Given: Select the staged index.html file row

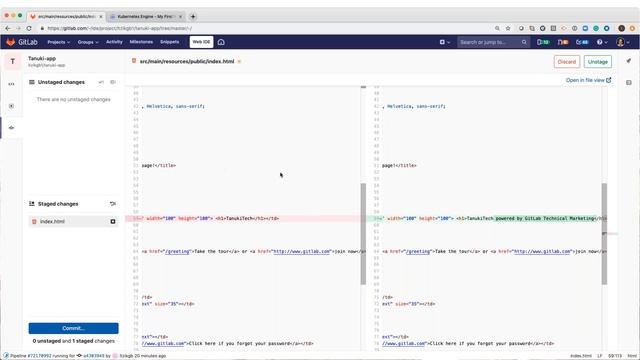Looking at the screenshot, I should coord(73,222).
